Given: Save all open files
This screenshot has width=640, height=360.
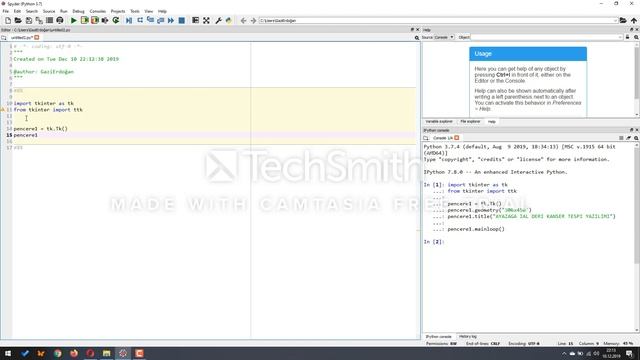Looking at the screenshot, I should click(39, 20).
